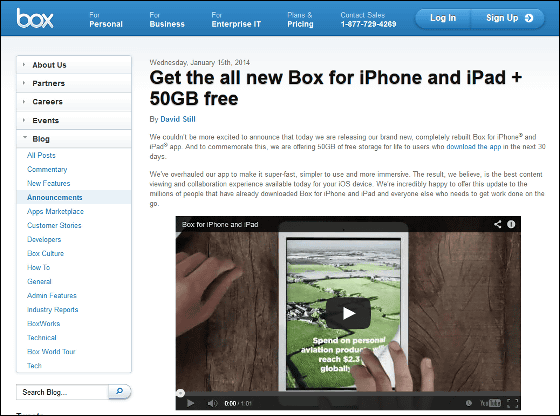Open New Features blog category
560x416 pixels.
49,183
